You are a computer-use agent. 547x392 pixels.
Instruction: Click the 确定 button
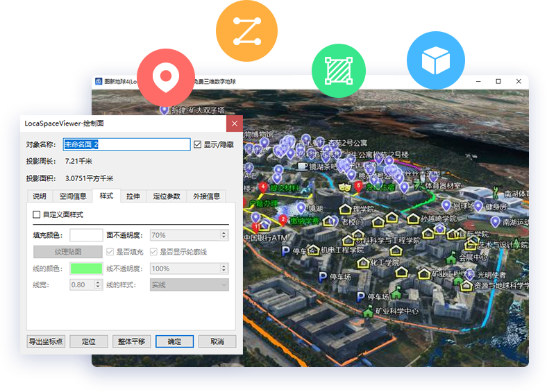pyautogui.click(x=174, y=341)
